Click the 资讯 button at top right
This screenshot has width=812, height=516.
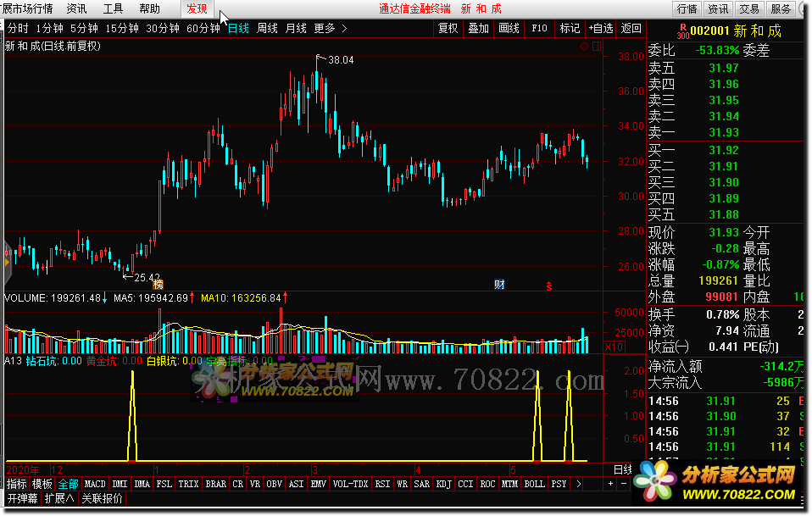[x=718, y=8]
